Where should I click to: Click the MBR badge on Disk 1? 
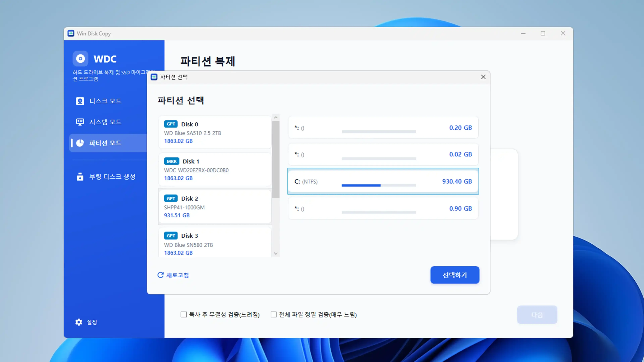pyautogui.click(x=172, y=161)
